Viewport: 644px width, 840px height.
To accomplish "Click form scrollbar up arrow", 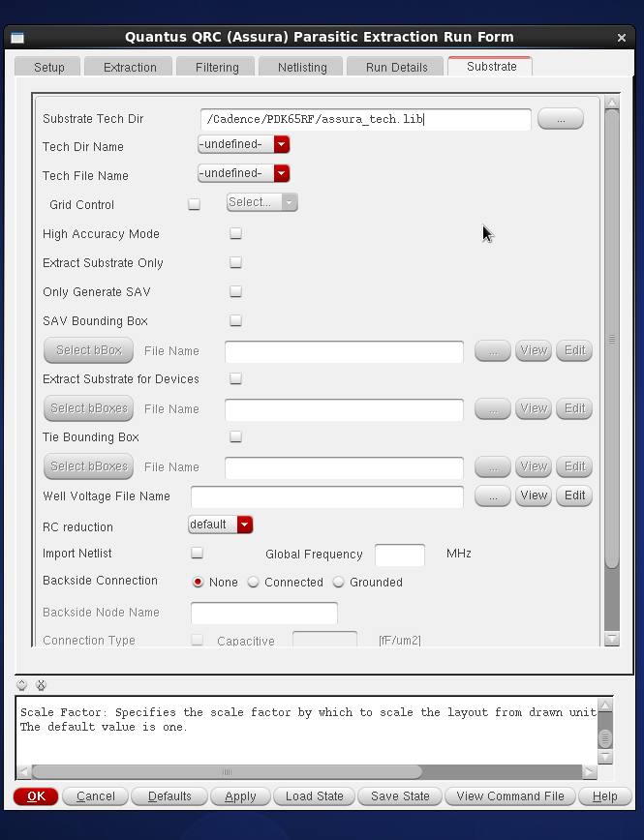I will tap(612, 102).
